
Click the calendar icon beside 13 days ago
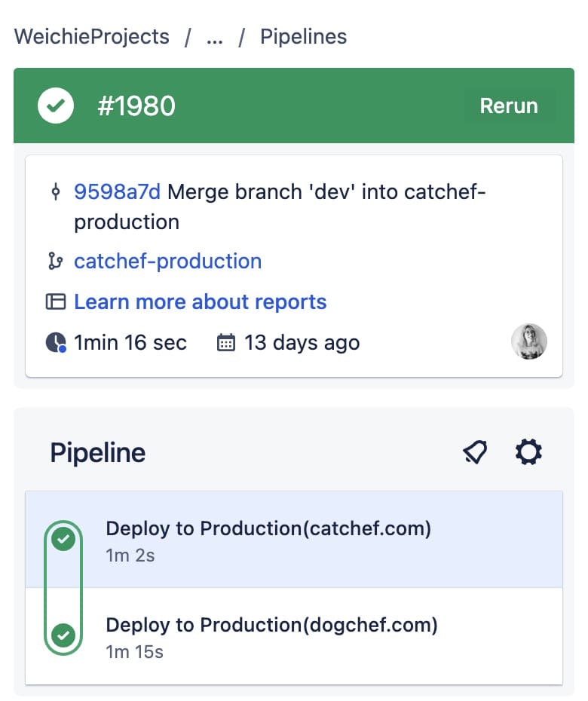click(x=226, y=343)
